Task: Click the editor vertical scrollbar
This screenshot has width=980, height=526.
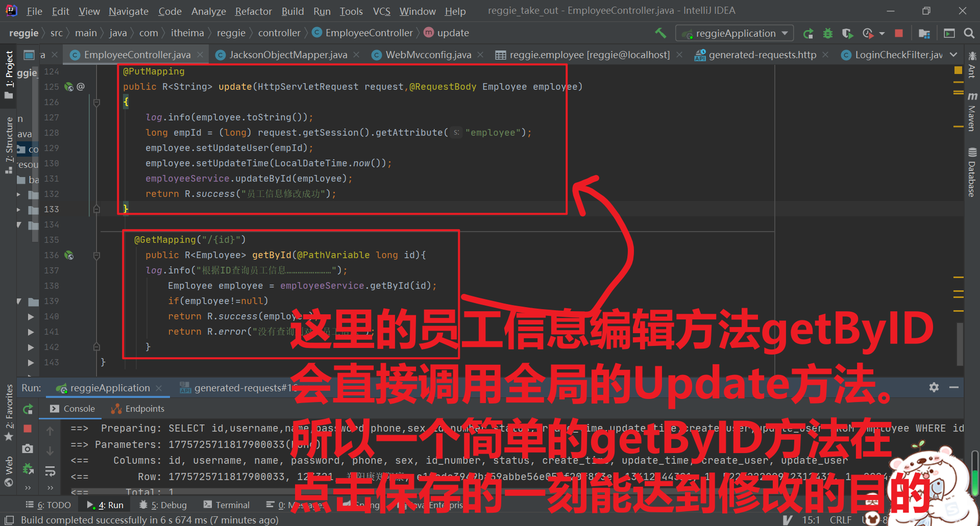Action: pos(960,343)
